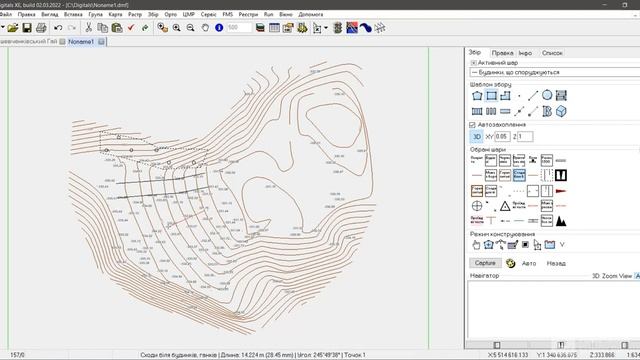Select the black mountain layer icon
This screenshot has height=360, width=640.
[x=561, y=221]
